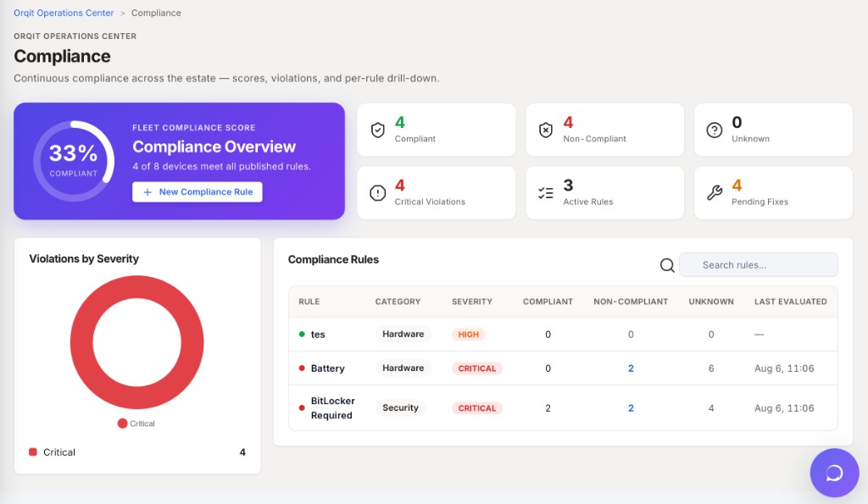Open BitLocker Required non-compliant count link
This screenshot has width=868, height=504.
(x=631, y=408)
